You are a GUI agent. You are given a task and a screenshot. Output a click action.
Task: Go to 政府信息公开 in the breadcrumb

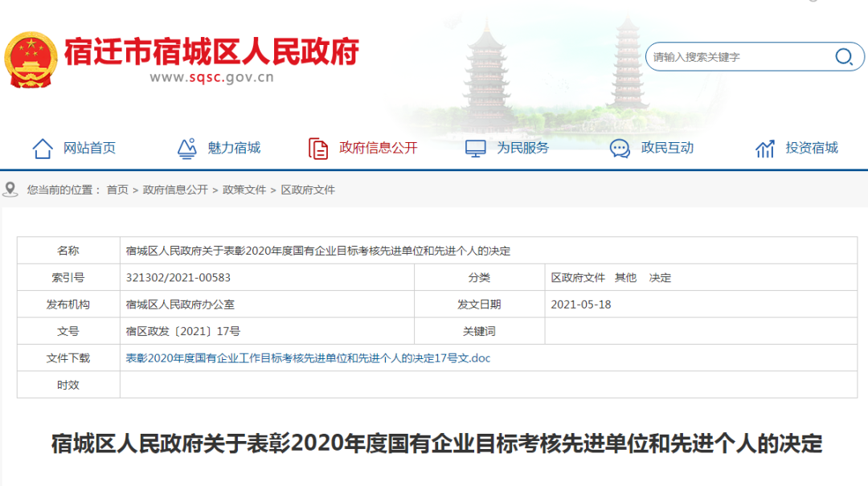point(175,190)
